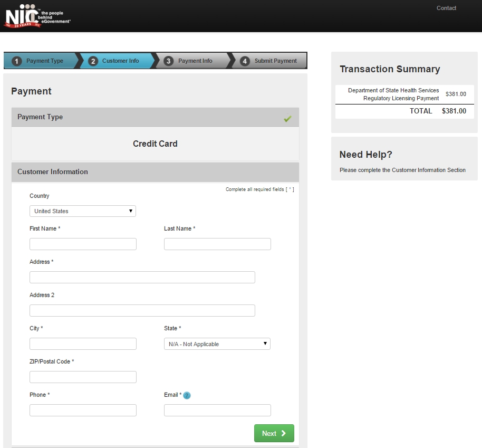
Task: Click the green checkmark on Payment Type
Action: coord(288,119)
